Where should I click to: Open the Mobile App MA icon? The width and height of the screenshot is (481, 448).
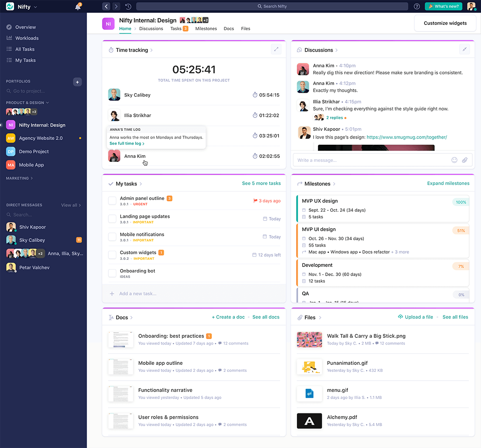tap(11, 165)
